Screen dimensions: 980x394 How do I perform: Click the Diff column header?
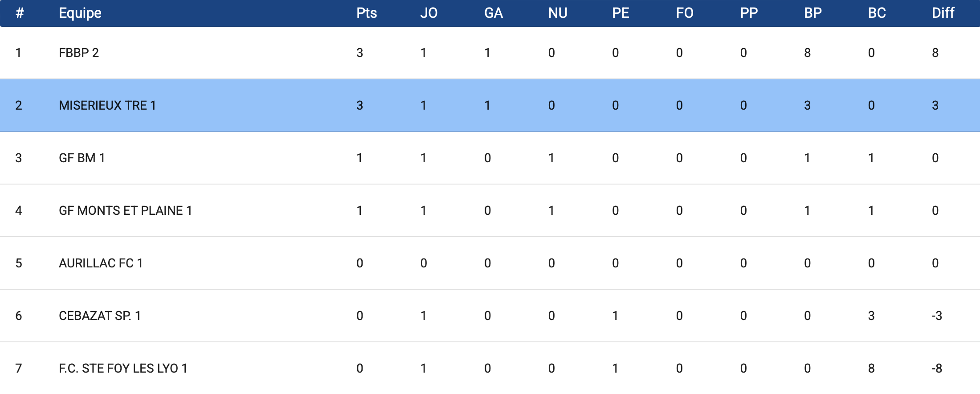[943, 13]
